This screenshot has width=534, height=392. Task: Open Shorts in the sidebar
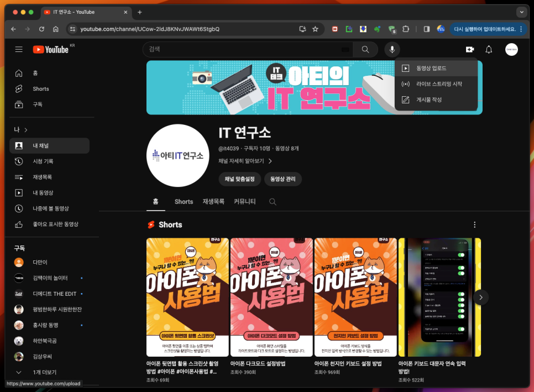pos(50,88)
